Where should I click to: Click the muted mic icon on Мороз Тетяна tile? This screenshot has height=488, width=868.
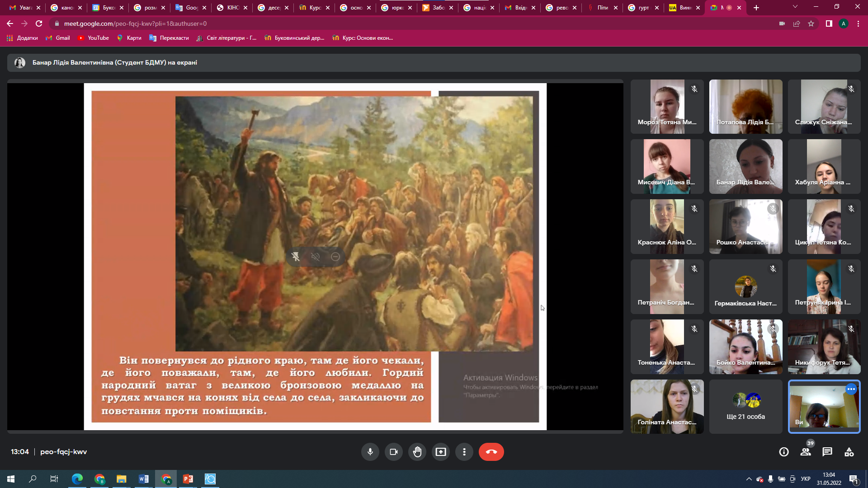click(x=694, y=89)
